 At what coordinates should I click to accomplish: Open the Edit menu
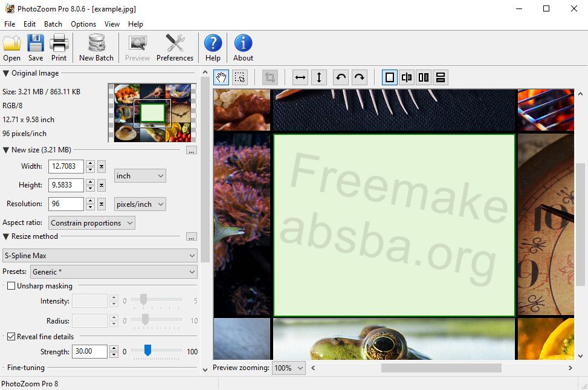30,24
